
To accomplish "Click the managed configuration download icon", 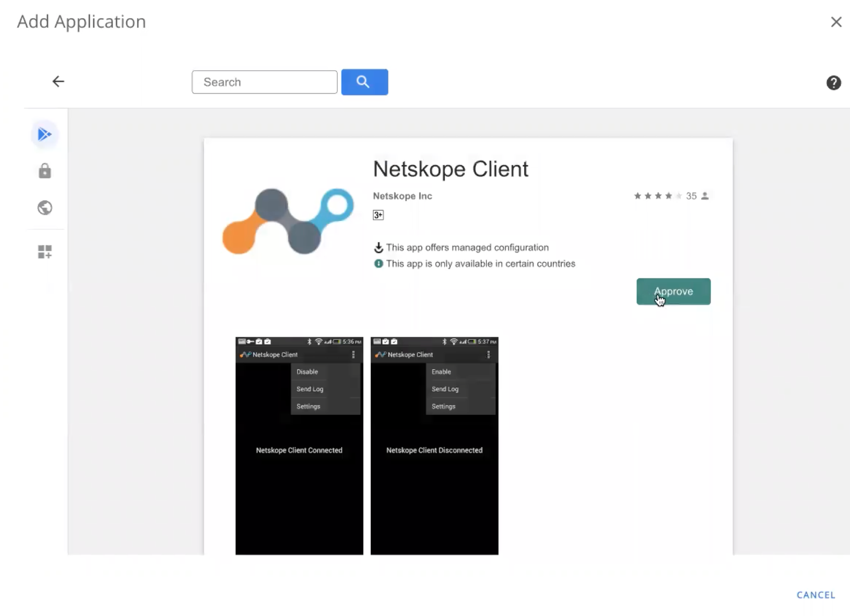I will (x=378, y=247).
